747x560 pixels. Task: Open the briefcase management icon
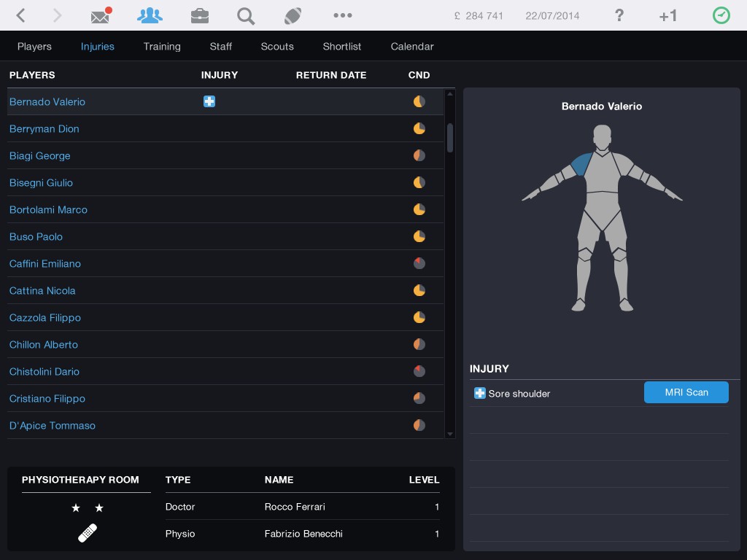pyautogui.click(x=199, y=15)
